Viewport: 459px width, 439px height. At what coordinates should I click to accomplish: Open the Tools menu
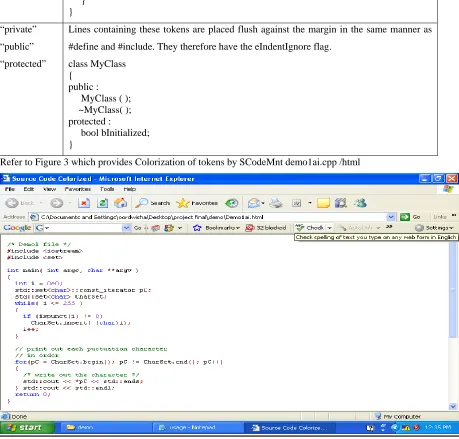click(x=107, y=189)
